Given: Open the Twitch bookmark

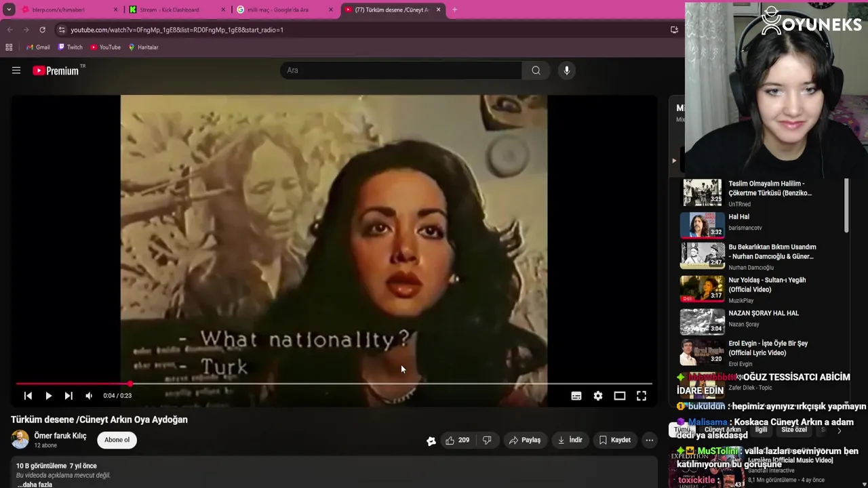Looking at the screenshot, I should (71, 47).
